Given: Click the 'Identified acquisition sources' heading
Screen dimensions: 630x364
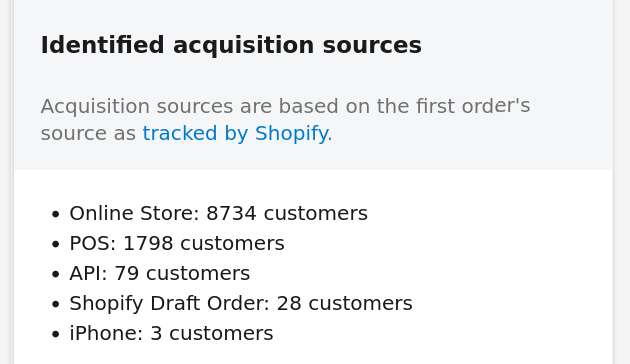Looking at the screenshot, I should [x=231, y=45].
